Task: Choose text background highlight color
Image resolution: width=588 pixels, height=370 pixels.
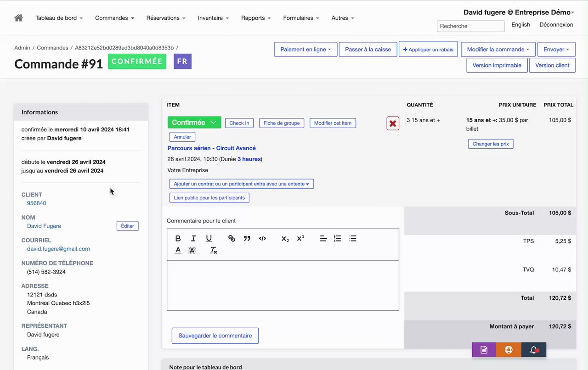Action: click(192, 250)
